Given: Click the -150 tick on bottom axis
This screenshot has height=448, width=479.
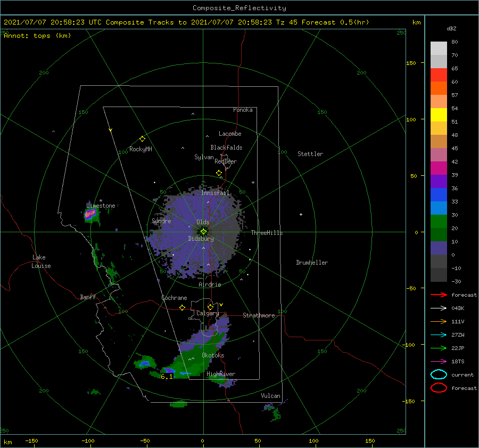Looking at the screenshot, I should (31, 441).
